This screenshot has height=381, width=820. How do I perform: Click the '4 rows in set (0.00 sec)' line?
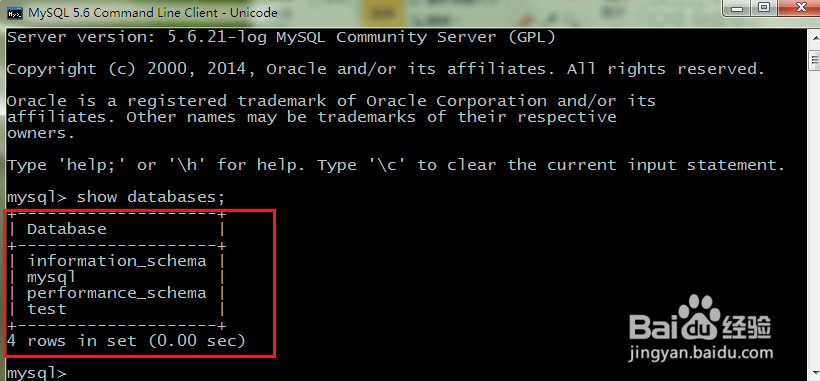(x=126, y=341)
